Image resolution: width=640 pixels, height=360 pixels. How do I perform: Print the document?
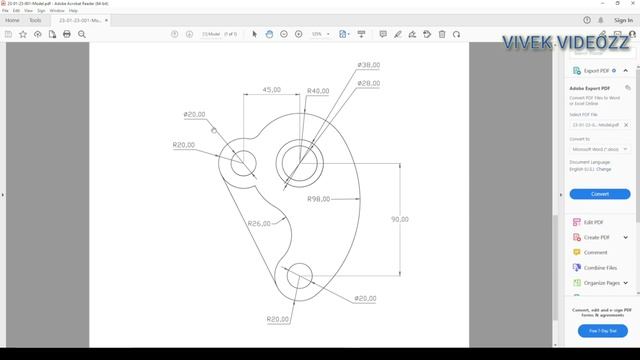[67, 34]
